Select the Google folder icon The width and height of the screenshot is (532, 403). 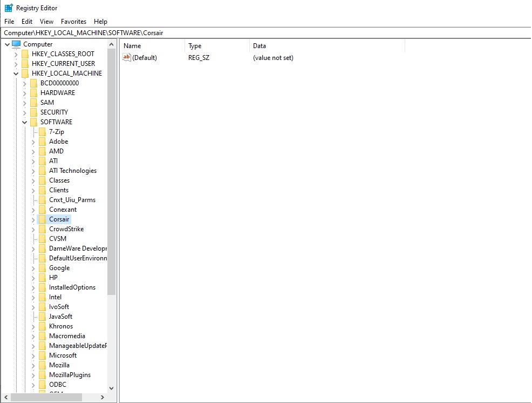coord(42,267)
